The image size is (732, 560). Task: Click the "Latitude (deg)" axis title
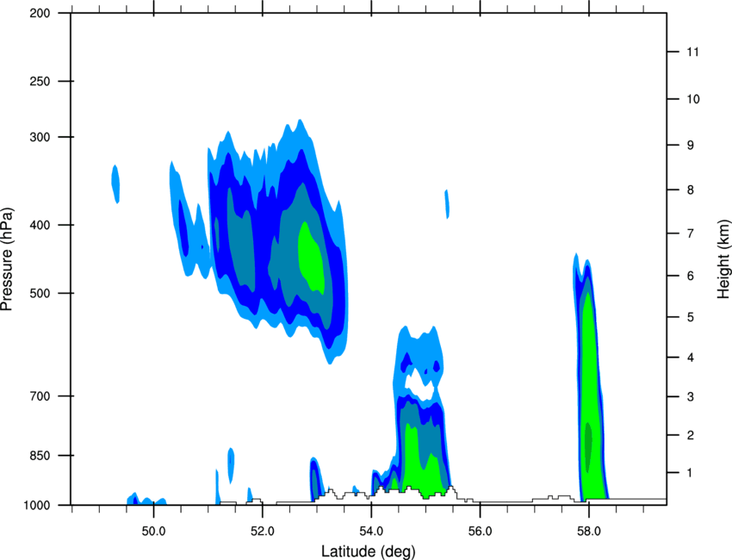(369, 551)
